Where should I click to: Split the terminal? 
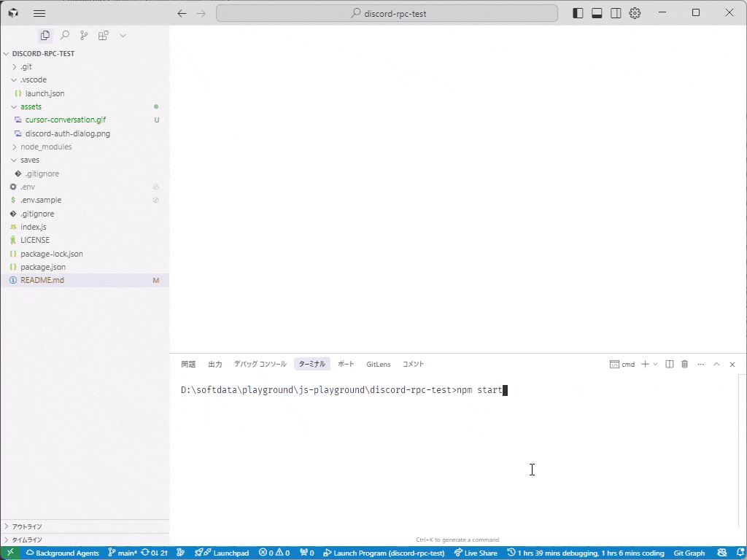[x=670, y=365]
